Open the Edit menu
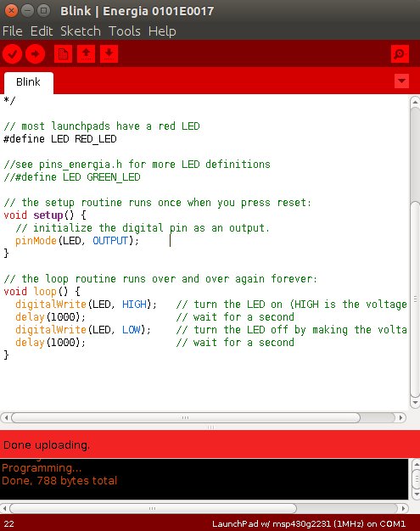Screen dimensions: 420x531 pyautogui.click(x=42, y=31)
